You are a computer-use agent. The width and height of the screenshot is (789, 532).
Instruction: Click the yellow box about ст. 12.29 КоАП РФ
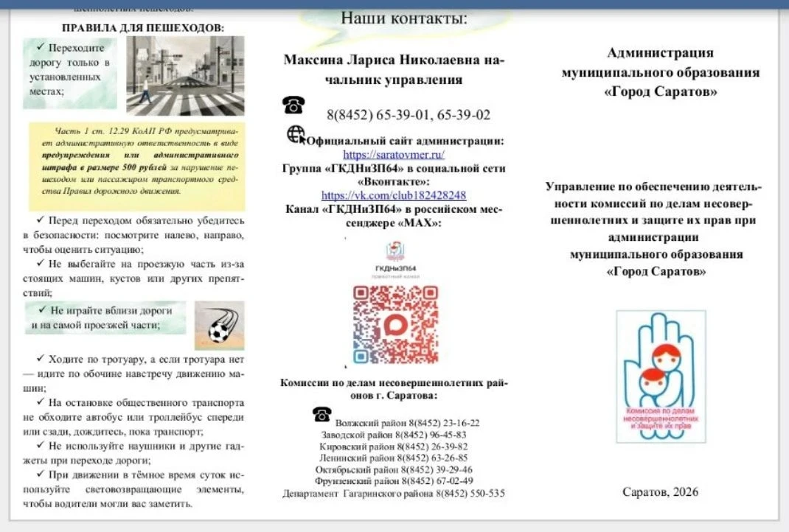(137, 167)
